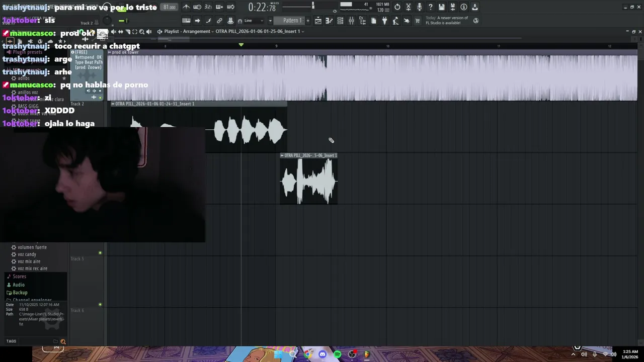Click the export download icon

tap(475, 7)
